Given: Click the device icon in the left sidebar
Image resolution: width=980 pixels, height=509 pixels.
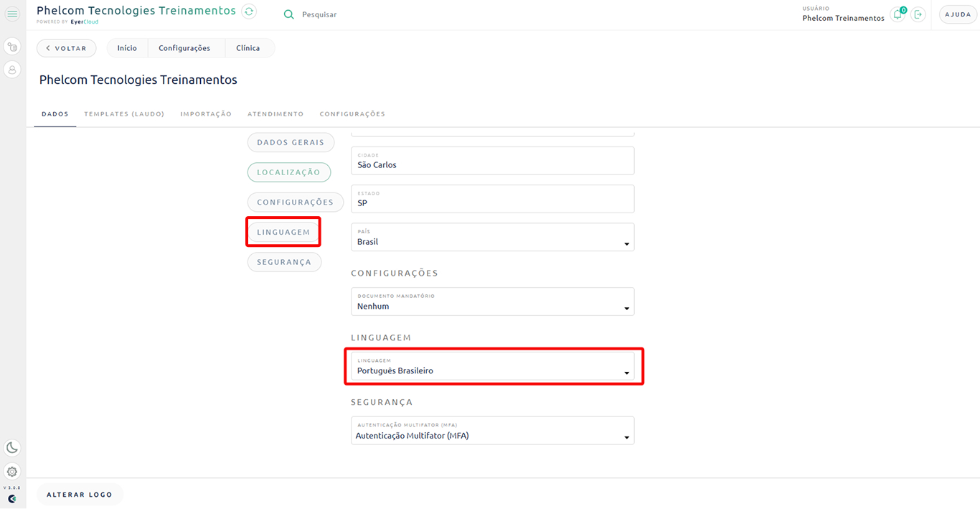Looking at the screenshot, I should click(11, 45).
